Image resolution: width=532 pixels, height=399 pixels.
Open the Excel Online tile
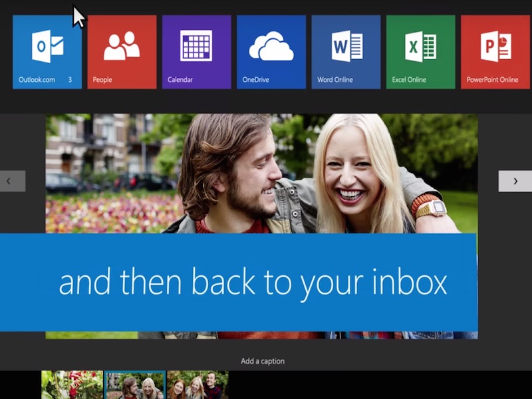pos(420,52)
